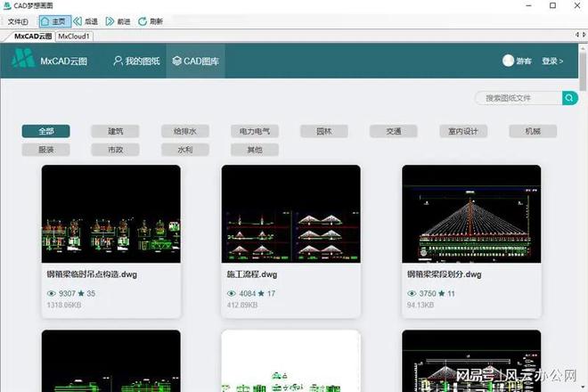Open the 主页 home toolbar button
588x392 pixels.
coord(54,21)
